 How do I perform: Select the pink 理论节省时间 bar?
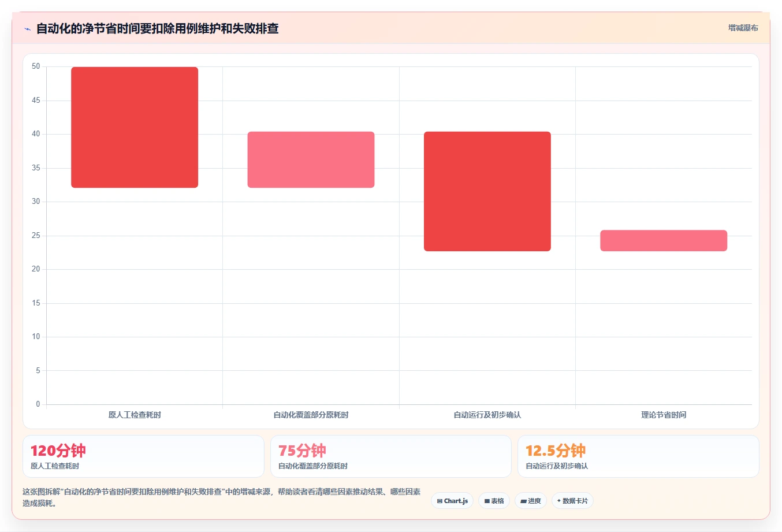(x=664, y=241)
